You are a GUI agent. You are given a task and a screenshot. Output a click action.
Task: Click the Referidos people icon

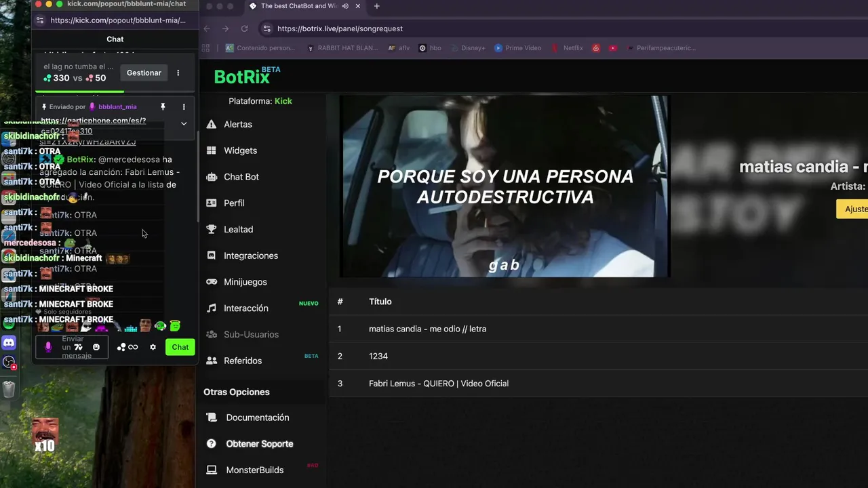[x=212, y=361]
